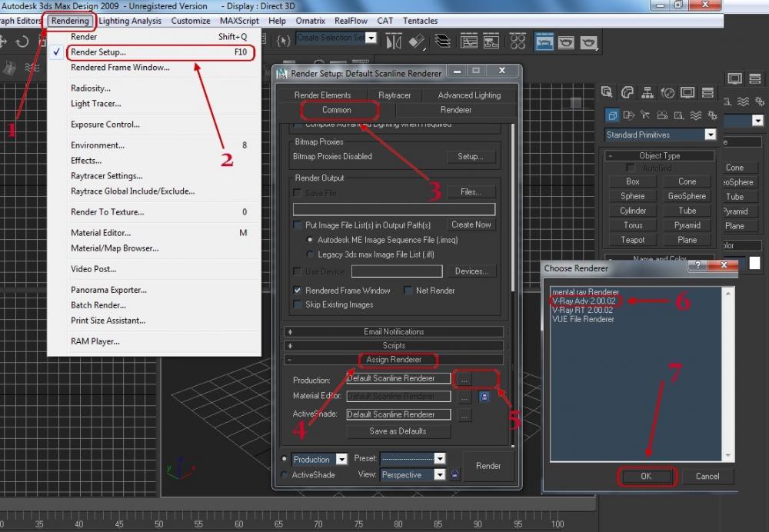Image resolution: width=769 pixels, height=532 pixels.
Task: Select the Cameras category icon
Action: coord(662,115)
